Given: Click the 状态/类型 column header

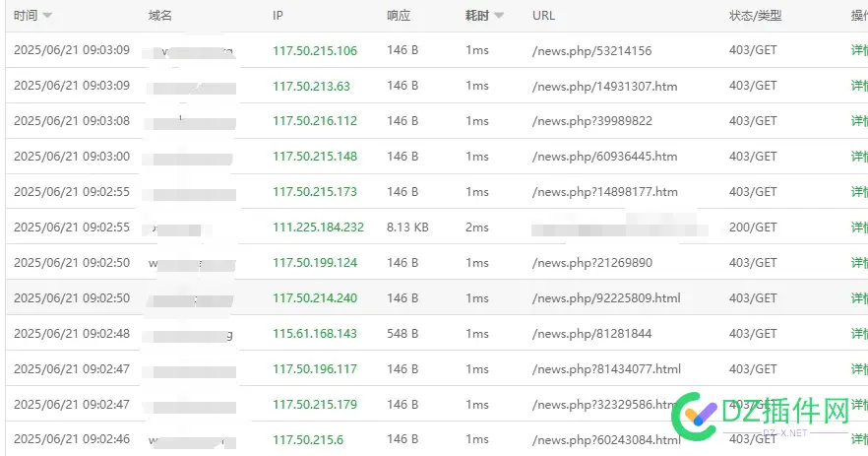Looking at the screenshot, I should pyautogui.click(x=755, y=16).
